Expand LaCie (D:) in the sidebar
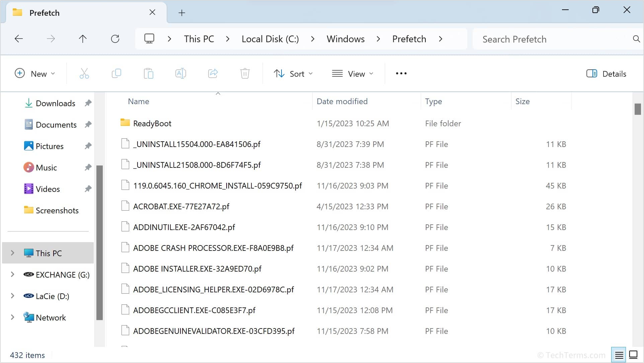 tap(12, 296)
